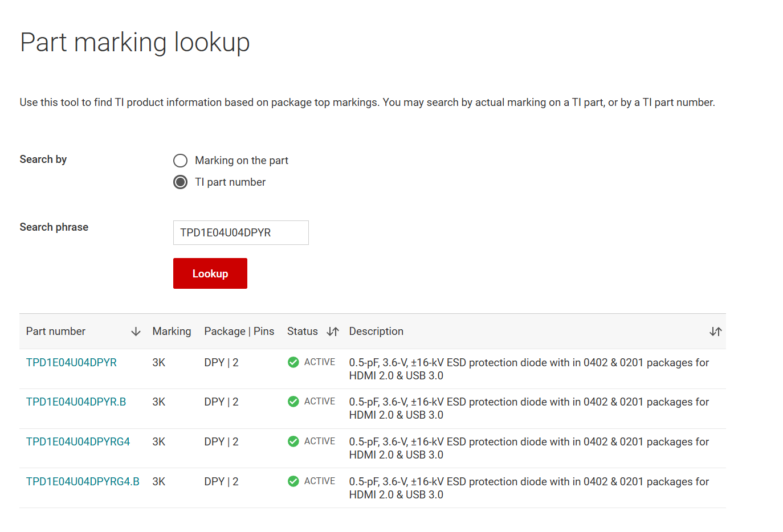
Task: Click 3K marking in TPD1E04U04DPYR row
Action: pyautogui.click(x=159, y=363)
